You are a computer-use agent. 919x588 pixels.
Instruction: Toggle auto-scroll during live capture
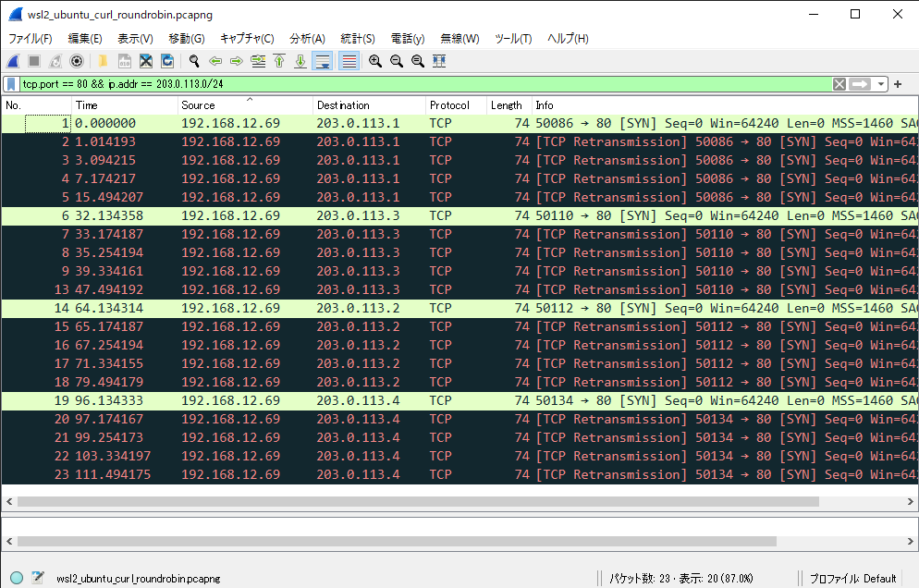click(x=323, y=61)
